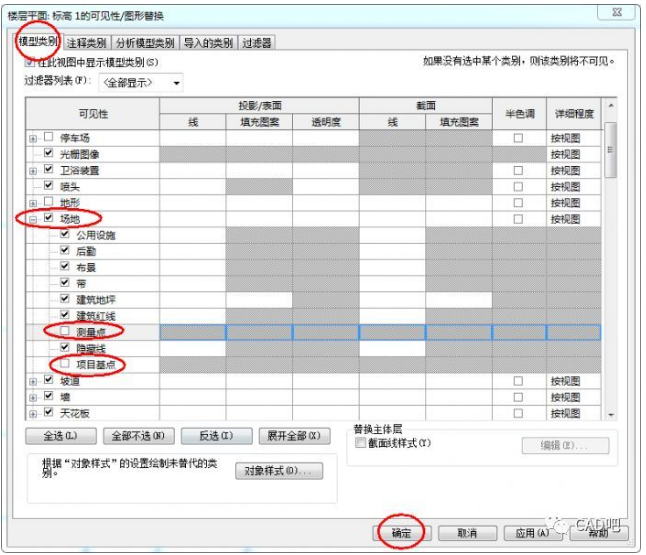
Task: Uncheck the 建筑红线 subcategory checkbox
Action: [x=65, y=315]
